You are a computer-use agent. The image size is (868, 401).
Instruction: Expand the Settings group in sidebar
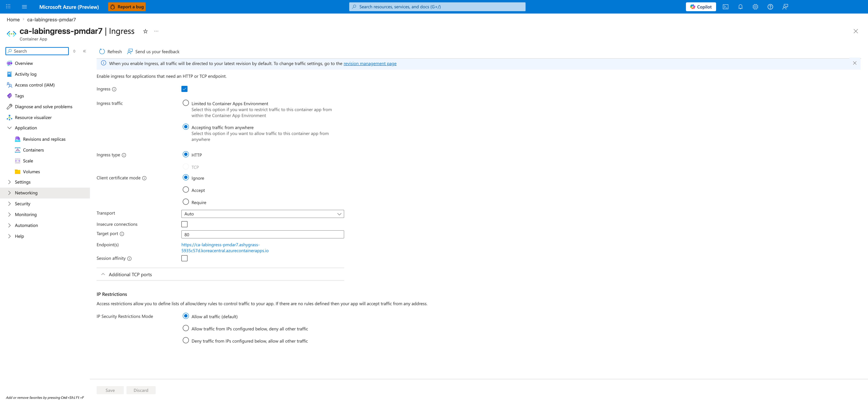coord(9,182)
